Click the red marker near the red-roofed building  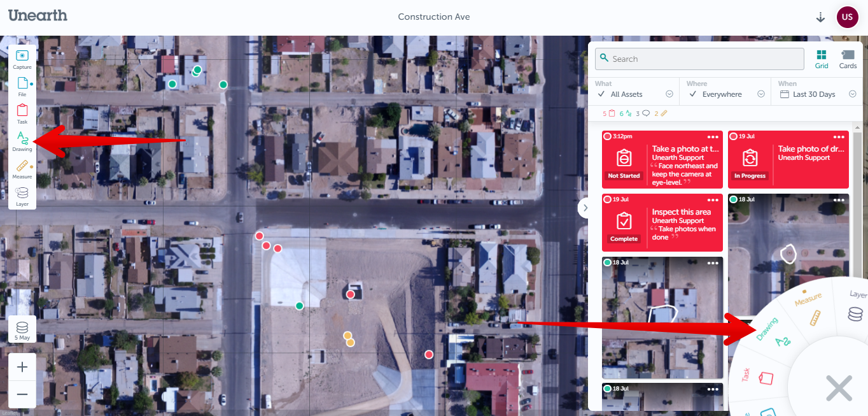tap(429, 354)
